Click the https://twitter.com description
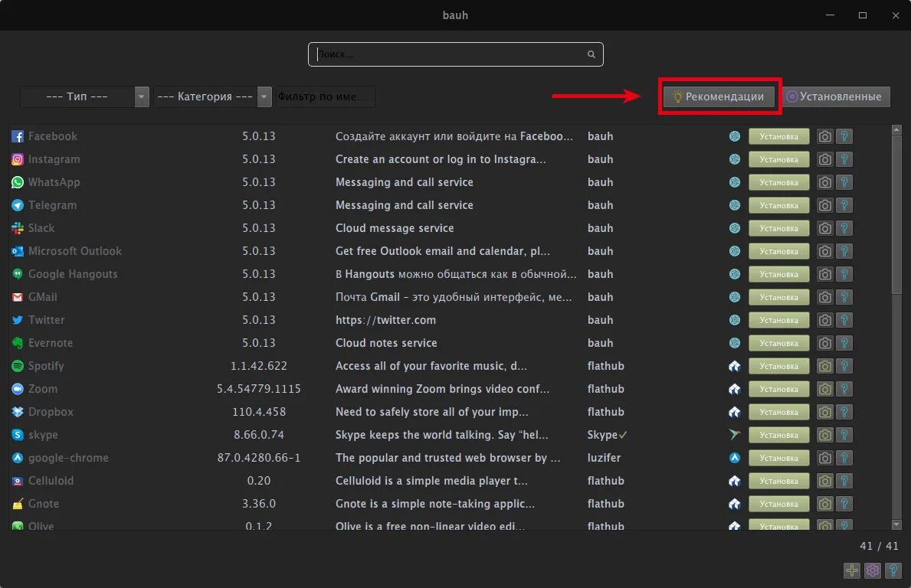Image resolution: width=911 pixels, height=588 pixels. click(x=386, y=320)
